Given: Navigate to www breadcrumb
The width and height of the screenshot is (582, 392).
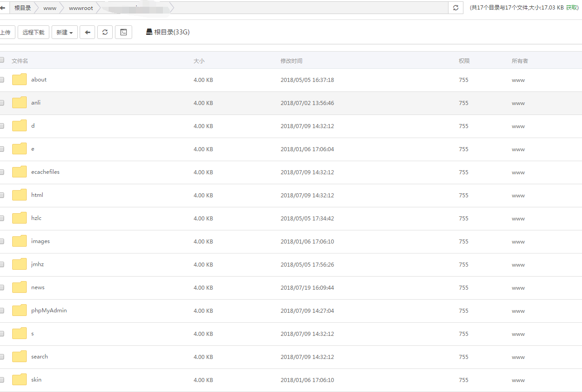Looking at the screenshot, I should pos(50,8).
